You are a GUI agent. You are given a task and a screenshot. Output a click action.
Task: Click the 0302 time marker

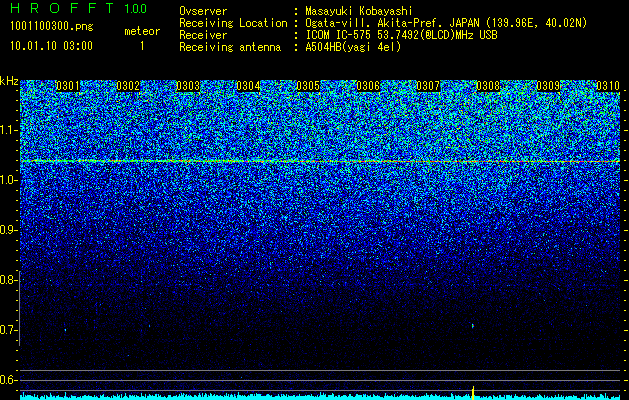(x=128, y=86)
